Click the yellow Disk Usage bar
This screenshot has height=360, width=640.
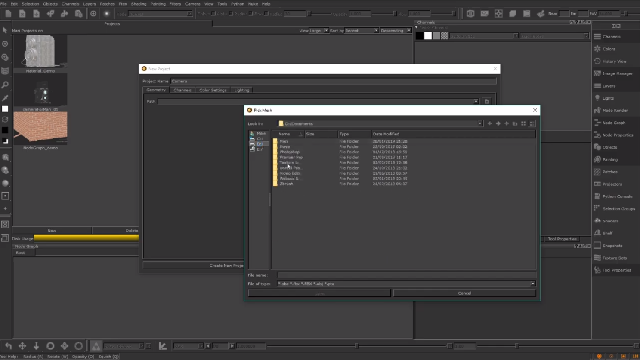click(87, 238)
